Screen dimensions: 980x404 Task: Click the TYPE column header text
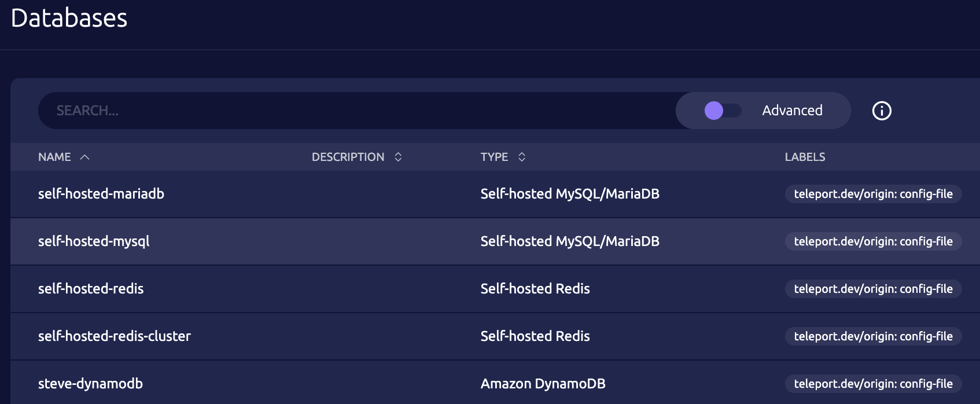[x=494, y=157]
